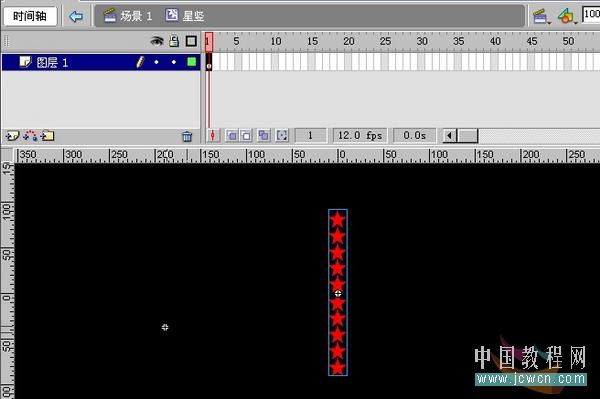Click the playhead at frame 1
Screen dimensions: 600x399
209,41
